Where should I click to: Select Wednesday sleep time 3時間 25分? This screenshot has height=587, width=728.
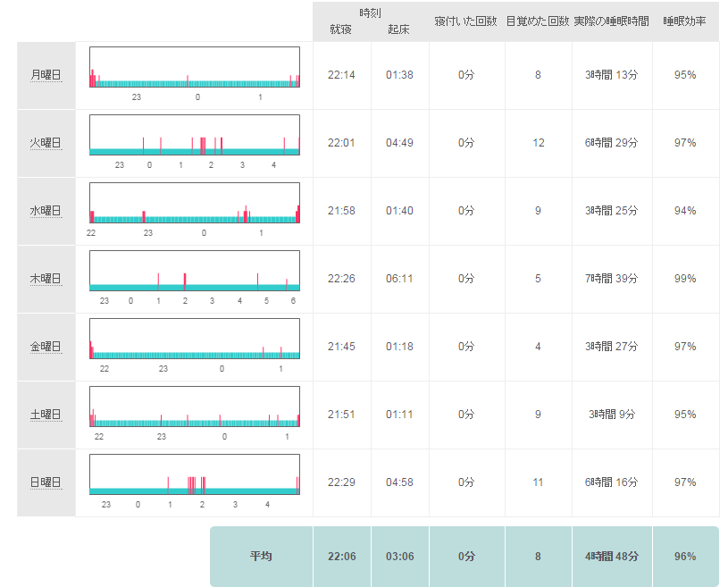pyautogui.click(x=612, y=211)
